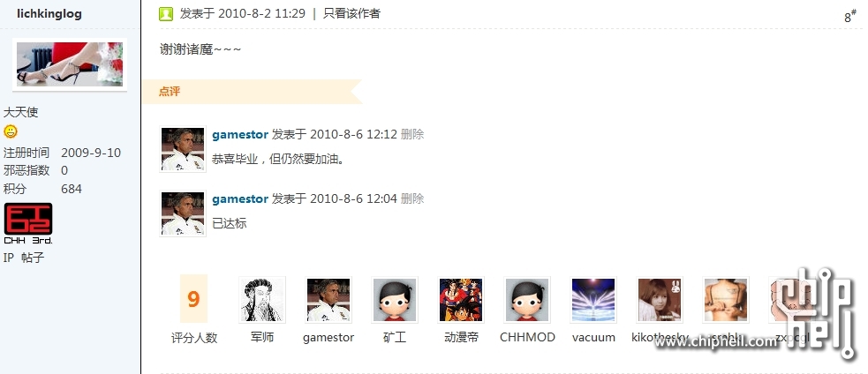Click gamestor name in 恭喜毕业 comment

pos(240,134)
